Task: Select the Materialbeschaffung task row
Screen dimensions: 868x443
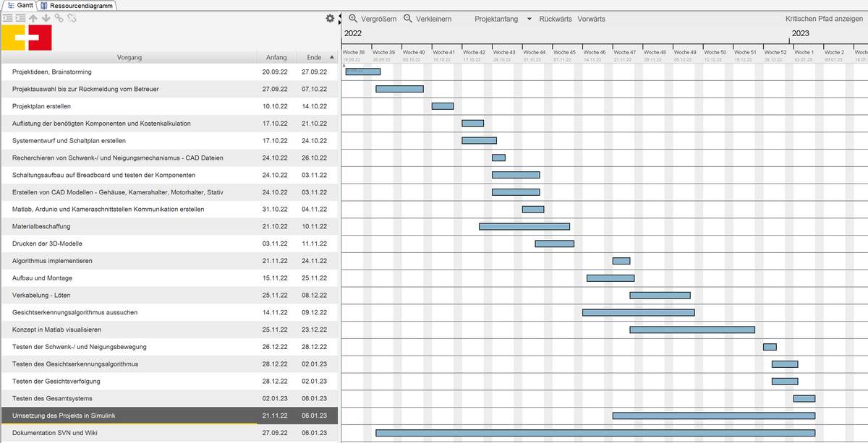Action: click(x=130, y=226)
